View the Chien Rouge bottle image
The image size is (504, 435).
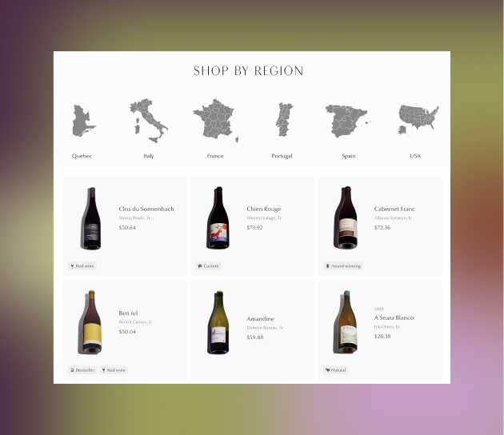click(218, 217)
